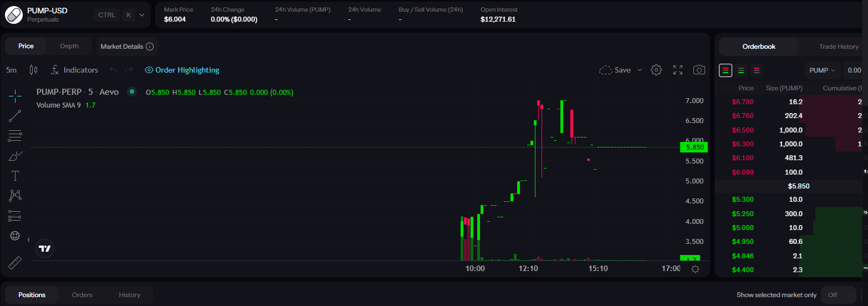Open the PUMP size unit dropdown
Screen dimensions: 868x306
pyautogui.click(x=822, y=70)
